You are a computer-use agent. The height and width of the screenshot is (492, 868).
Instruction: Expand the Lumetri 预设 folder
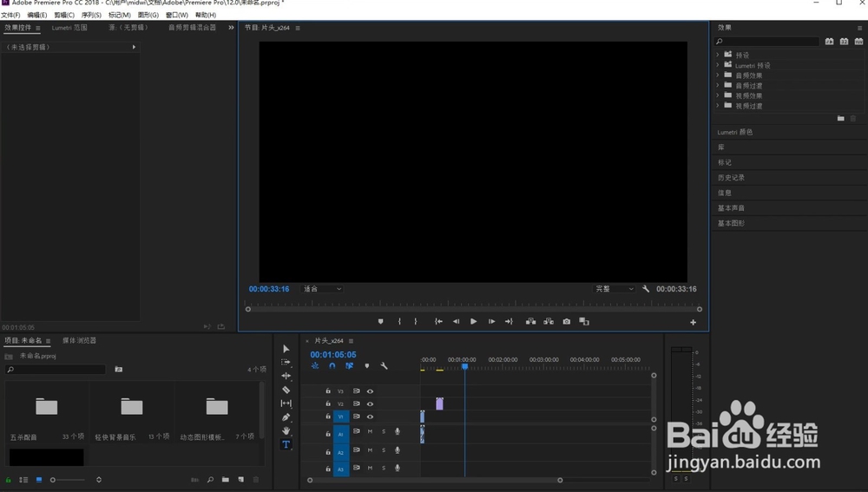pyautogui.click(x=718, y=65)
